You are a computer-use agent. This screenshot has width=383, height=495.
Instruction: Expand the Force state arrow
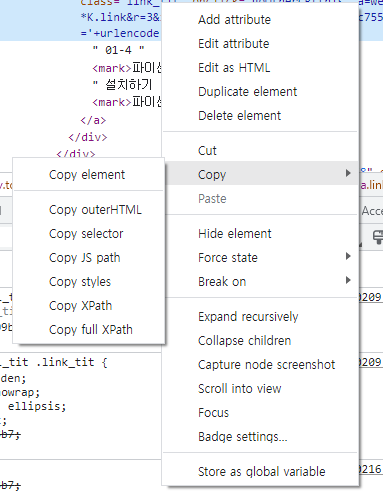[348, 256]
